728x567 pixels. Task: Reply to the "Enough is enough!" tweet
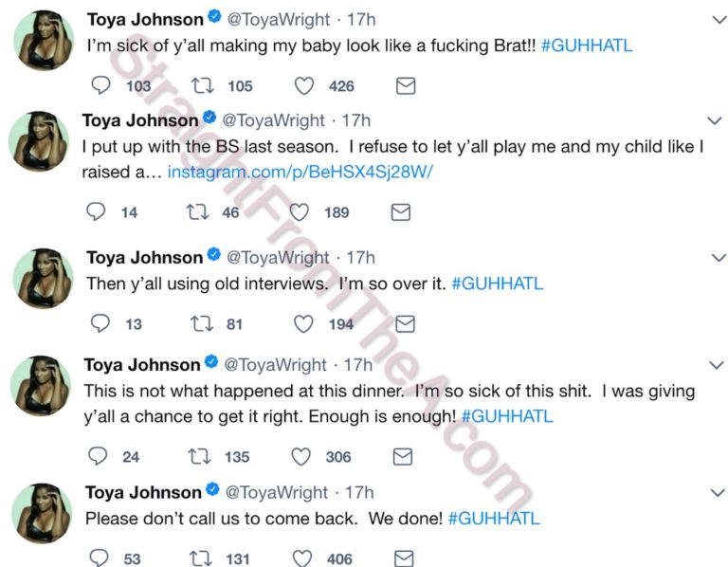[x=99, y=456]
